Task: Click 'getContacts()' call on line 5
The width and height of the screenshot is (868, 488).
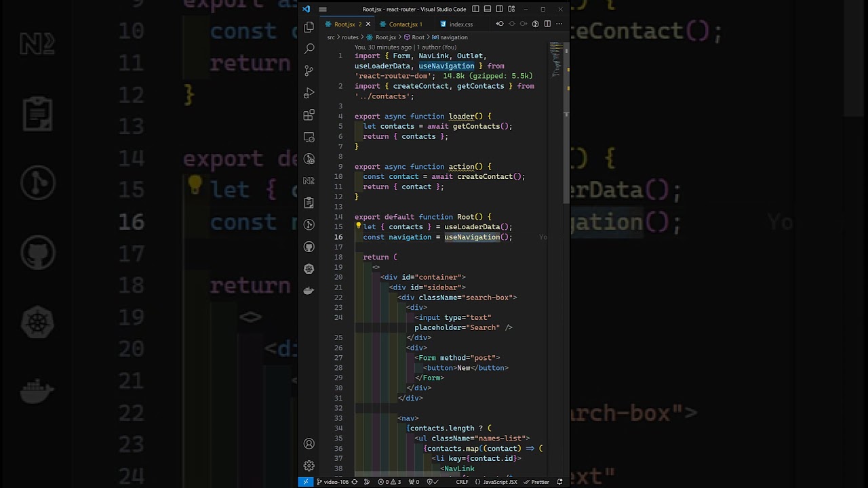Action: tap(481, 126)
